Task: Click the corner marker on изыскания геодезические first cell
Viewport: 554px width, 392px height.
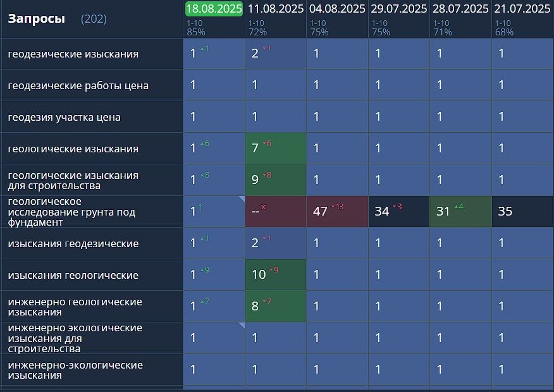Action: pos(239,229)
